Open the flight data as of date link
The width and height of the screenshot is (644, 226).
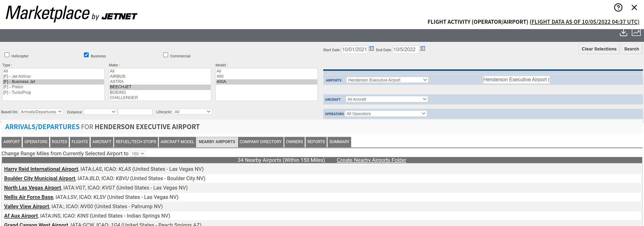[x=584, y=22]
